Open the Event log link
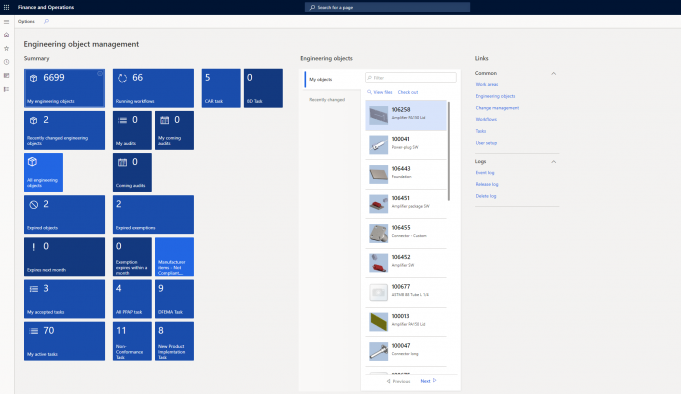Screen dimensions: 681x394 (x=485, y=172)
